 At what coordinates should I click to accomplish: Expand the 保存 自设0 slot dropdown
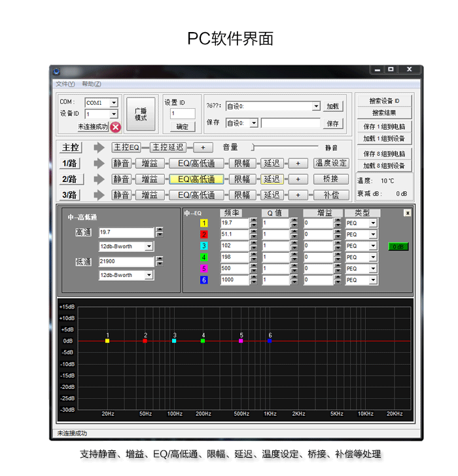pos(254,123)
